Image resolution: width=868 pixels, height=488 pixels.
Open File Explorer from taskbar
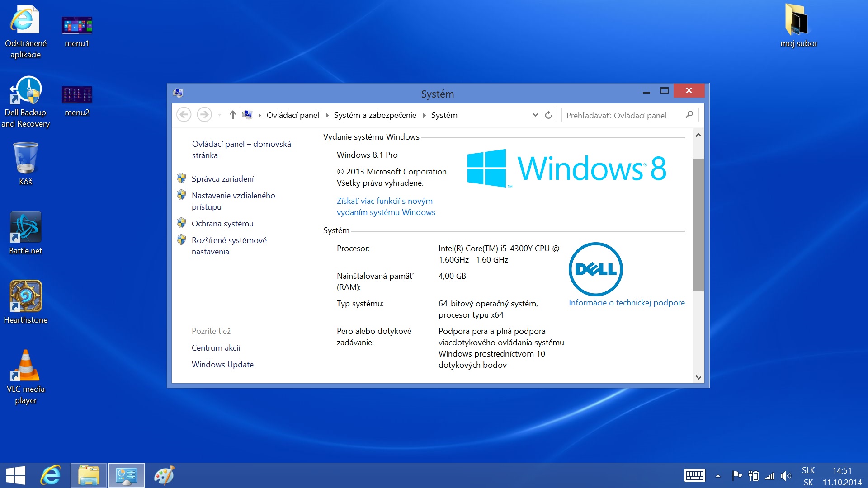pyautogui.click(x=89, y=475)
